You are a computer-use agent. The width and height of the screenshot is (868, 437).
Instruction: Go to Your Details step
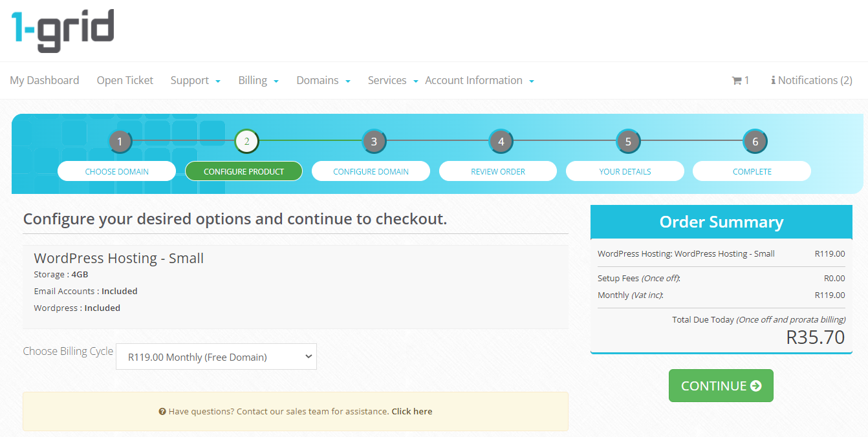pos(625,171)
